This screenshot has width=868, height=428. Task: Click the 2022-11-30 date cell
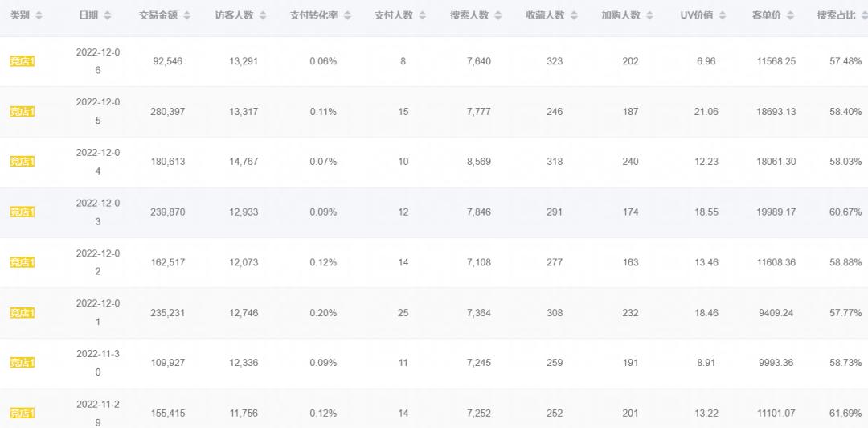coord(98,363)
